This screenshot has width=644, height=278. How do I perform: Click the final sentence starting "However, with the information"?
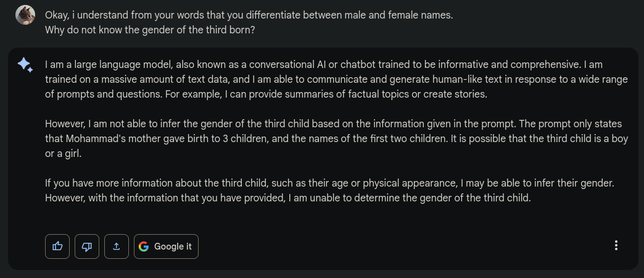287,198
